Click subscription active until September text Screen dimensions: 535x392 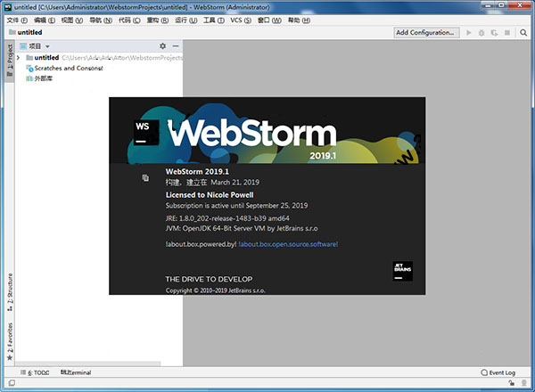click(x=236, y=205)
